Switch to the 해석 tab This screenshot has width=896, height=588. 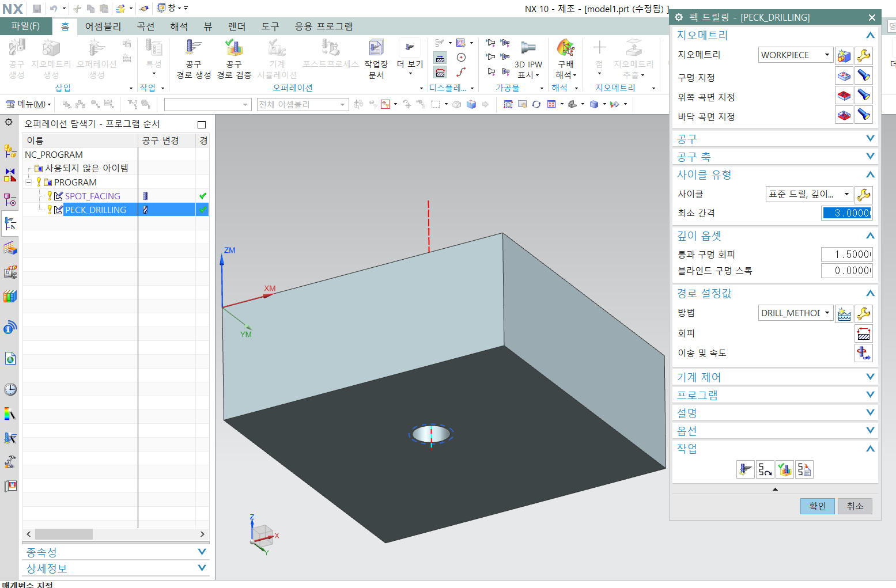[x=179, y=26]
